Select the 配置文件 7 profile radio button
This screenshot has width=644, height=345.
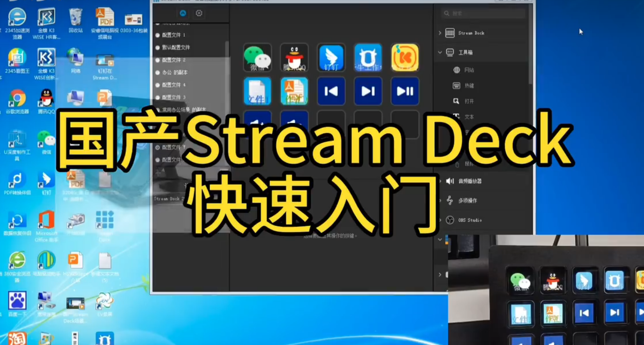[x=158, y=147]
